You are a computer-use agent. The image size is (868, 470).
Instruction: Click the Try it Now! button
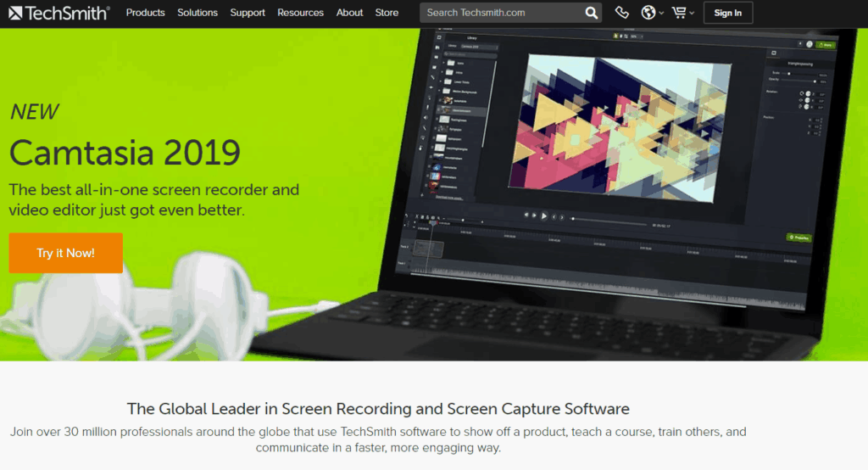[x=66, y=253]
